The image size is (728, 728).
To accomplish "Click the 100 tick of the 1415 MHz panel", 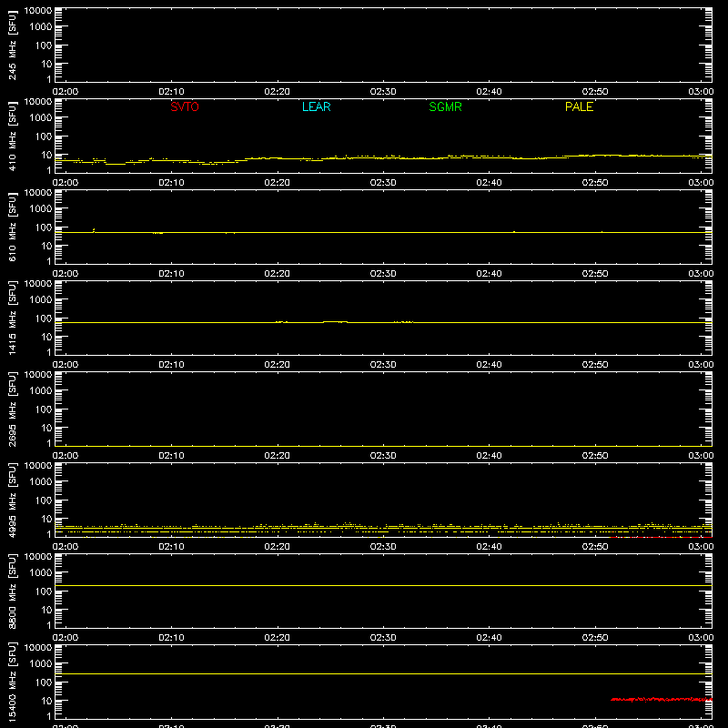I will point(44,318).
